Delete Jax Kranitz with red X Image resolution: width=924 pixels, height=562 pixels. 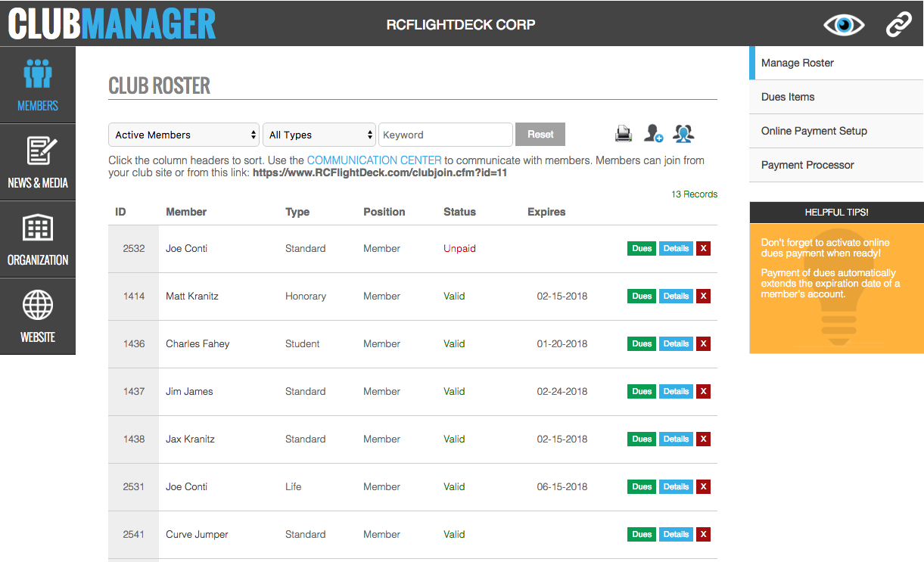[x=703, y=439]
